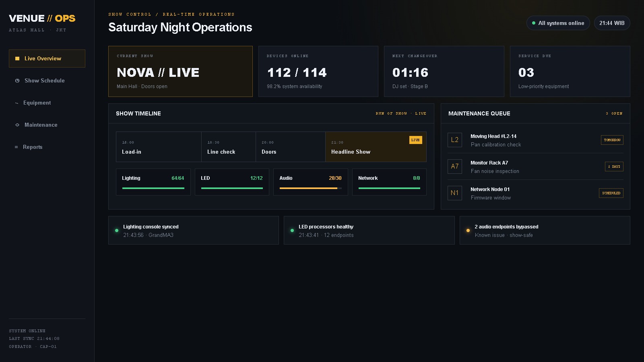Click the LED 12/12 progress bar
Viewport: 644px width, 362px height.
[x=232, y=188]
